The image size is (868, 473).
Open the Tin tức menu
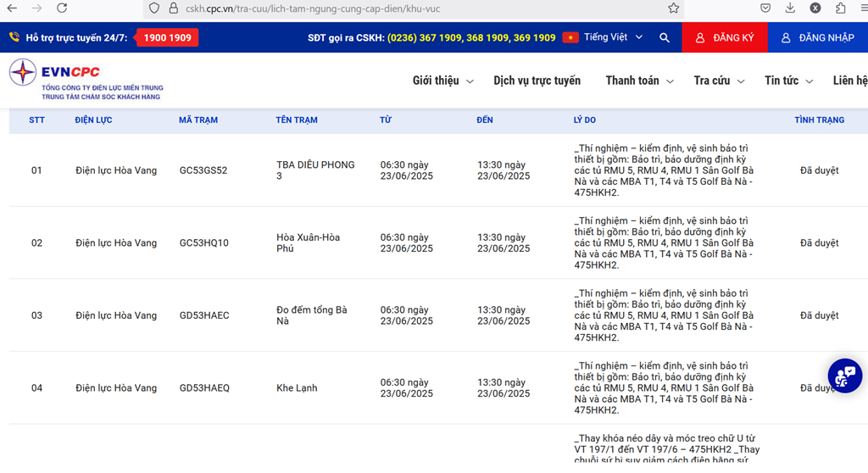click(788, 81)
